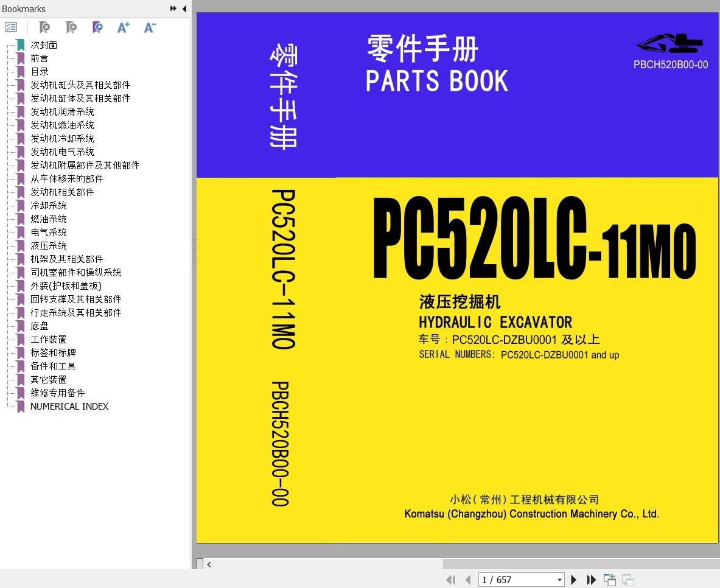Jump to the last page

click(592, 579)
